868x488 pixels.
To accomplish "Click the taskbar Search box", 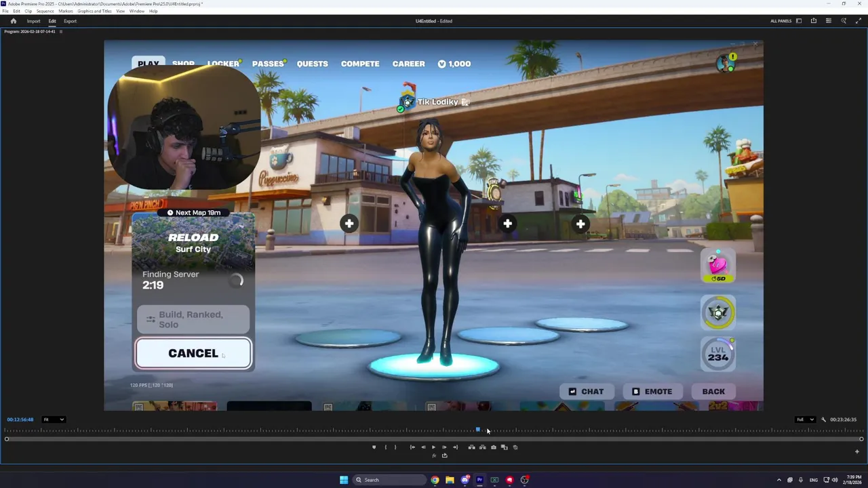I will click(389, 480).
